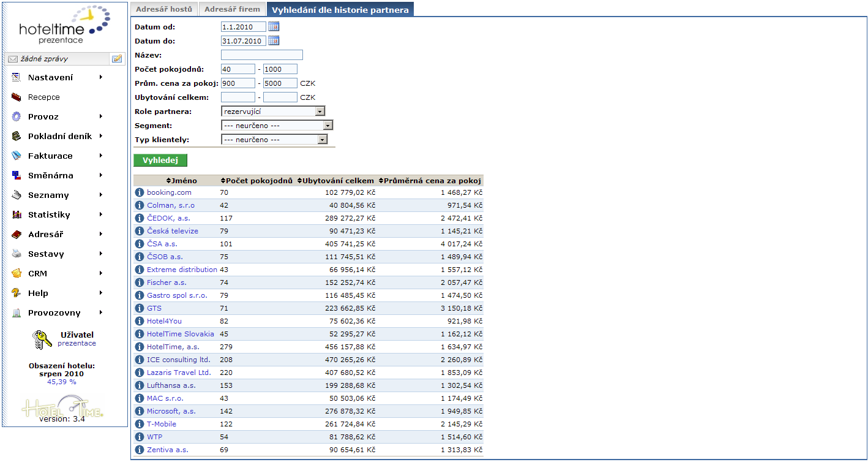This screenshot has height=462, width=868.
Task: Click info icon for Zentiva a.s. row
Action: [140, 450]
